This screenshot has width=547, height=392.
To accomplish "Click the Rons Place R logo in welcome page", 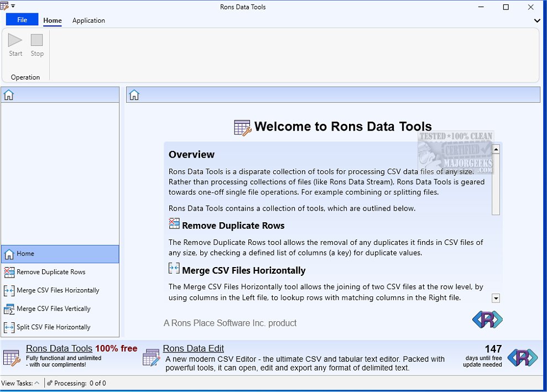I will (x=487, y=320).
